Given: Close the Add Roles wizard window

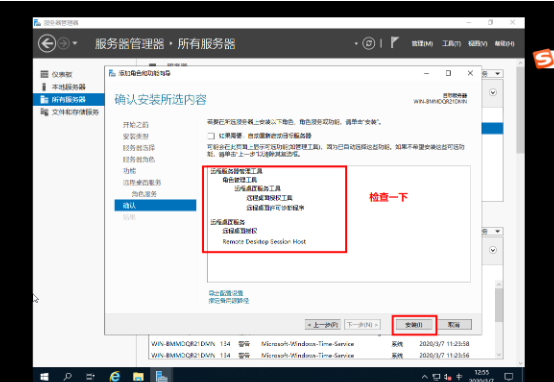Looking at the screenshot, I should (470, 73).
